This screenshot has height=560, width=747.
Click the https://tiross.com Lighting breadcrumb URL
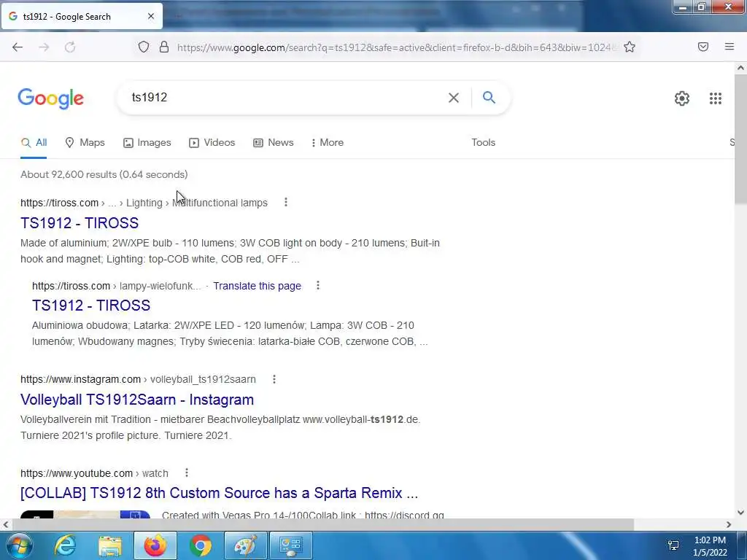click(x=144, y=203)
